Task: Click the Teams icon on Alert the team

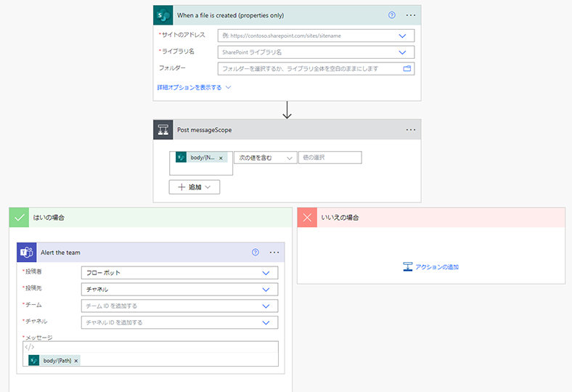Action: coord(27,253)
